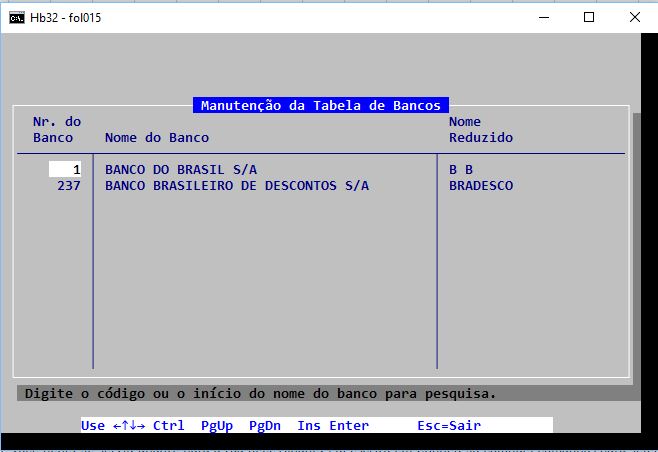Click the PgUp hint in footer
Screen dimensions: 658x452
click(x=217, y=426)
